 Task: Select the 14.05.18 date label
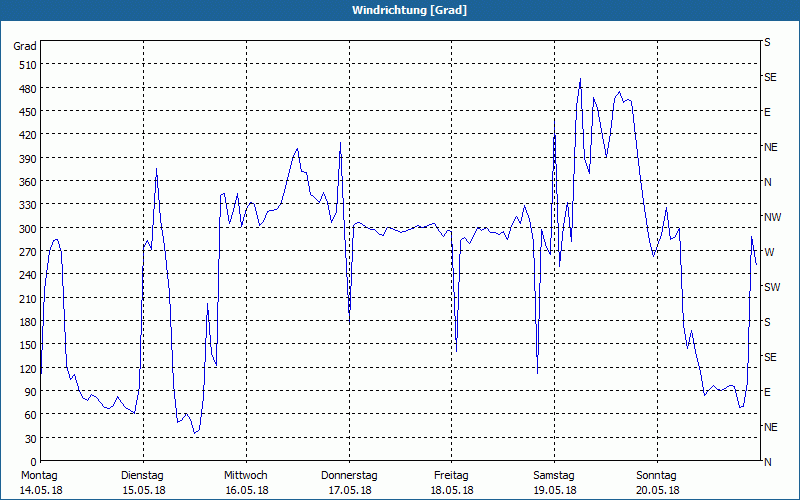(x=41, y=490)
